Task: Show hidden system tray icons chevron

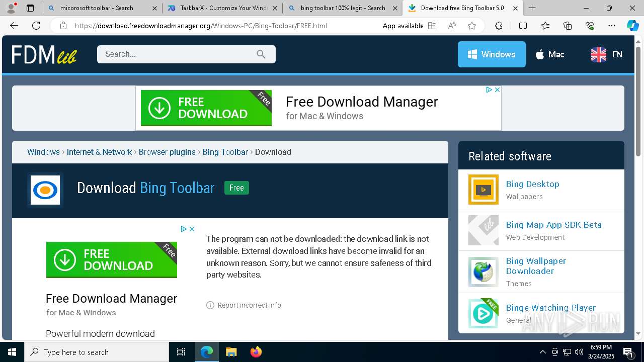Action: click(x=542, y=352)
